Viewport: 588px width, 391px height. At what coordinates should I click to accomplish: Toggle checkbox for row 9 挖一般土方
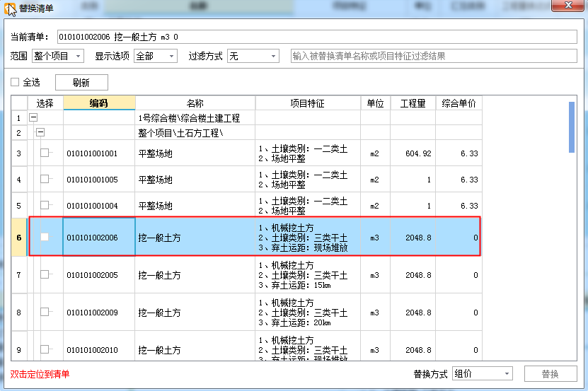(45, 350)
